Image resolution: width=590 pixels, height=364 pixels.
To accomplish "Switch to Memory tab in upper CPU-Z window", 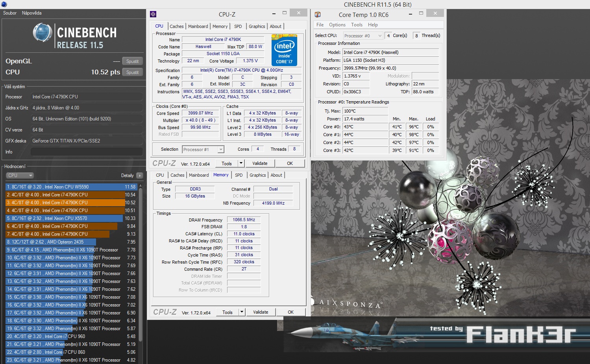I will 220,26.
